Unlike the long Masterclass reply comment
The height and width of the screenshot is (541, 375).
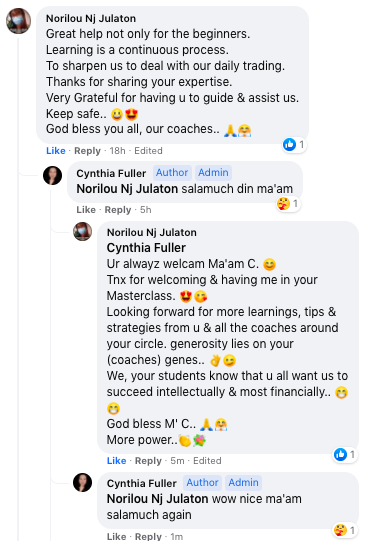point(116,461)
